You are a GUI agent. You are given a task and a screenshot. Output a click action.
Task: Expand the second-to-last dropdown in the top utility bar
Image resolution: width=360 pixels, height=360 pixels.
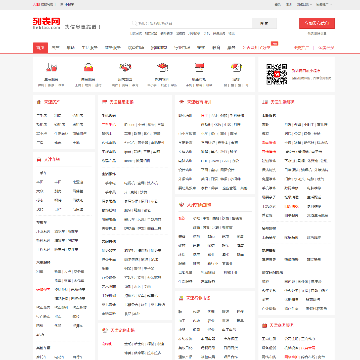coord(304,4)
